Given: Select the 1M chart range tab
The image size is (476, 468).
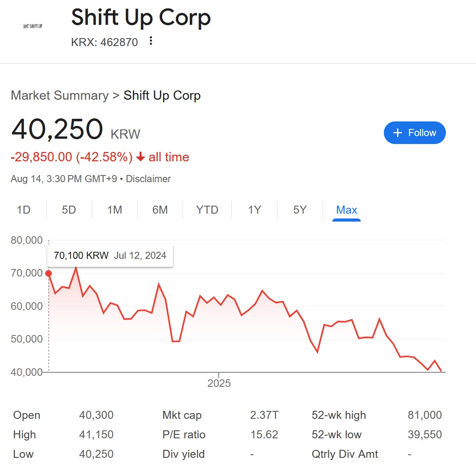Looking at the screenshot, I should [115, 210].
